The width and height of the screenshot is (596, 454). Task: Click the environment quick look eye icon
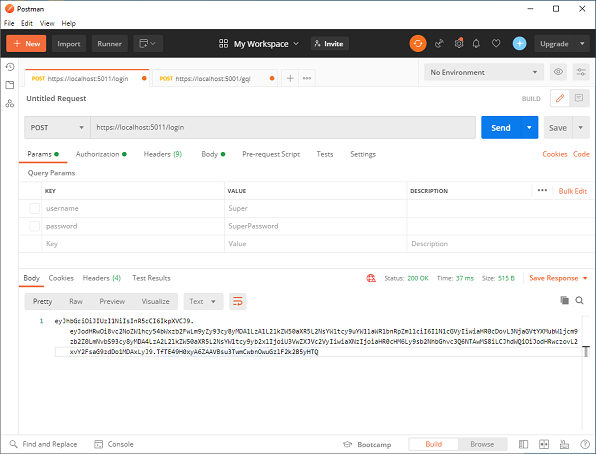(x=558, y=72)
